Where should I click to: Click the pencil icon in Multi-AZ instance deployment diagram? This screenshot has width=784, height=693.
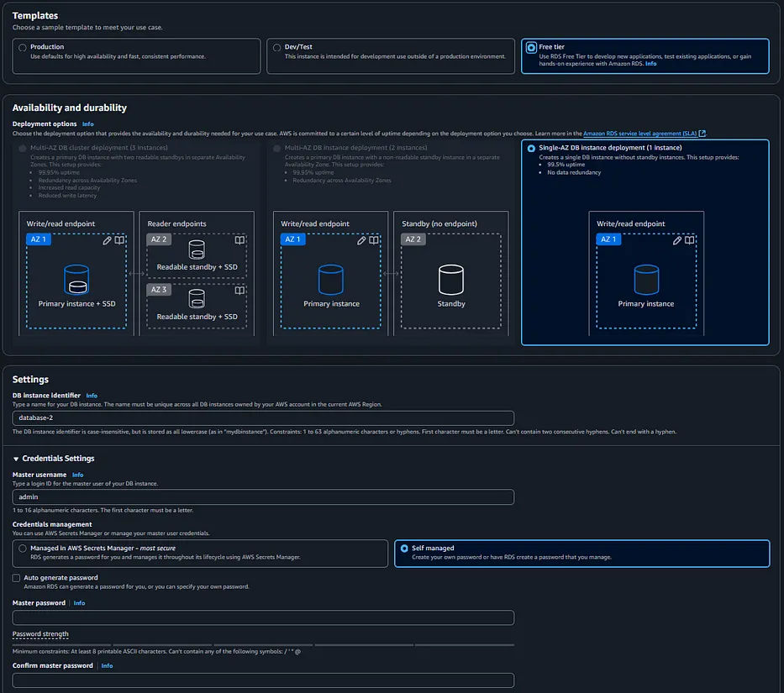(x=360, y=239)
